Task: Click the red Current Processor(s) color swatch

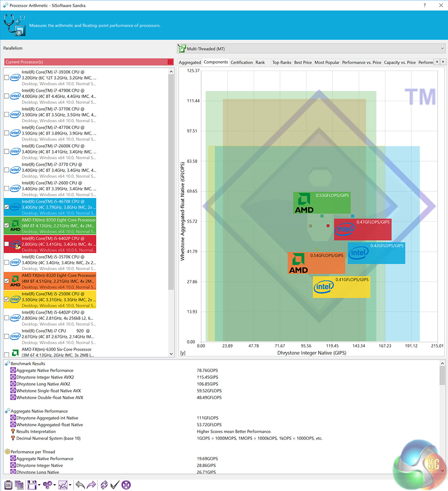Action: click(x=170, y=62)
